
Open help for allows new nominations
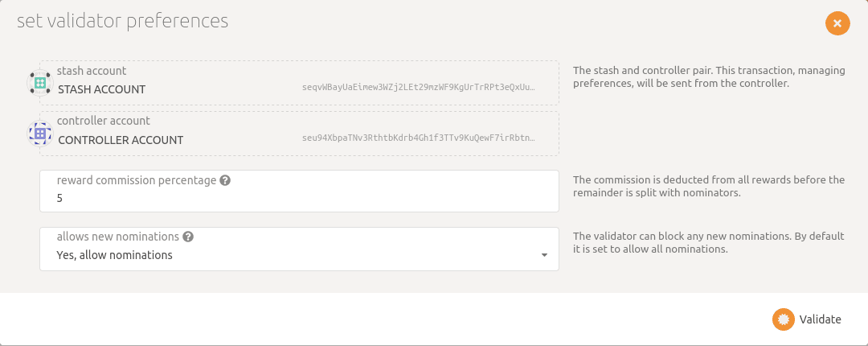coord(188,237)
